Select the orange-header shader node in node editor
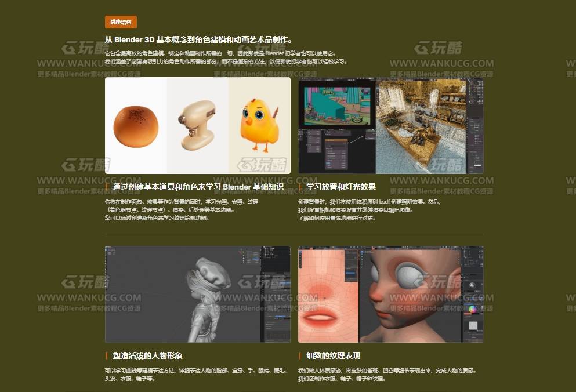 click(338, 141)
